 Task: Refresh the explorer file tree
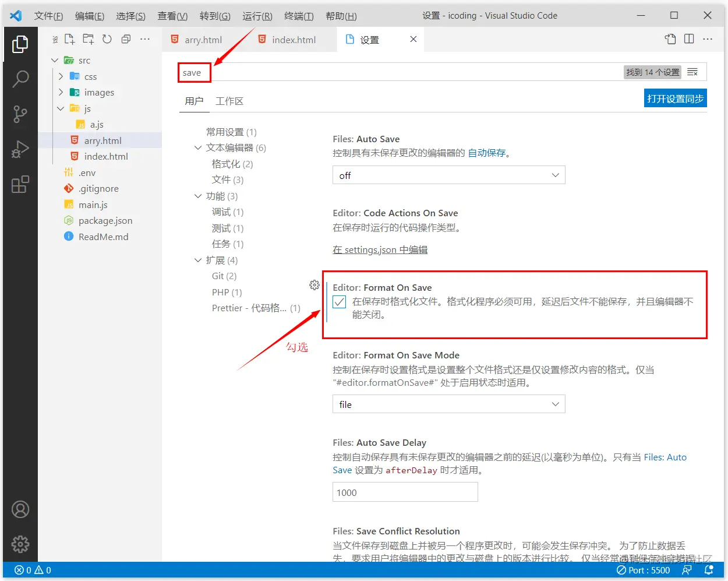click(x=107, y=39)
